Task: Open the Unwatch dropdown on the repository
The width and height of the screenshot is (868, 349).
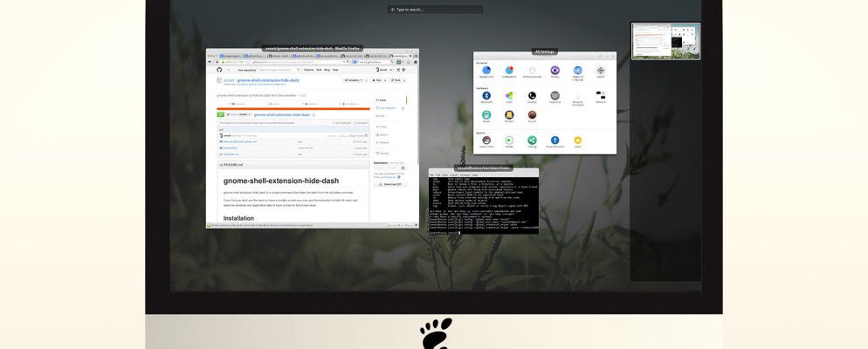Action: (354, 80)
